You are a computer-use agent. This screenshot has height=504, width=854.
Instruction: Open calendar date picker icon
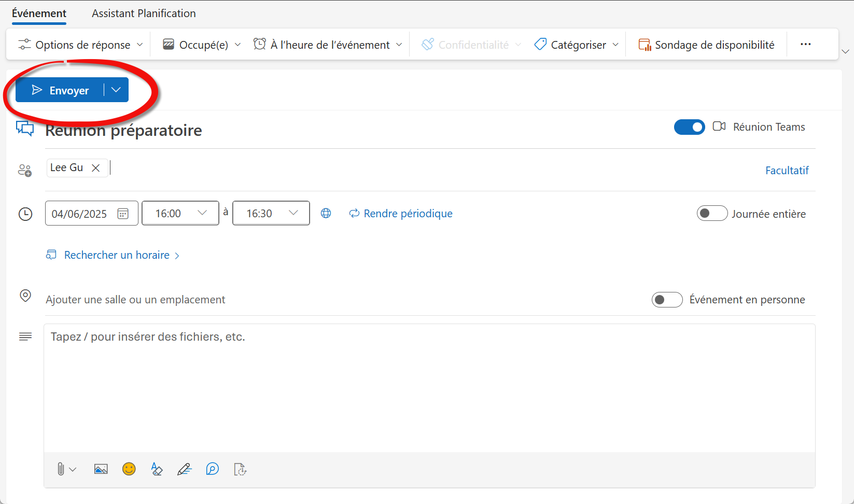click(x=123, y=214)
